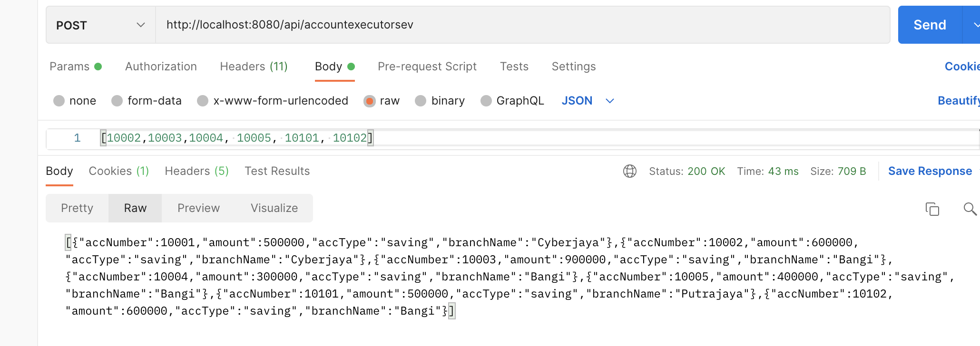Viewport: 980px width, 346px height.
Task: Send the POST request
Action: 930,25
